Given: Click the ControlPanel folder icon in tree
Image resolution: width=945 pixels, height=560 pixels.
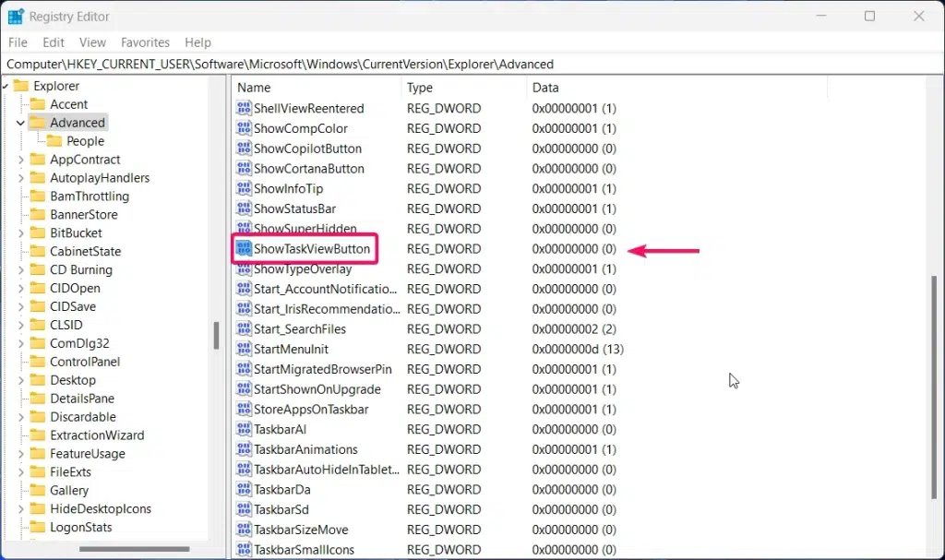Looking at the screenshot, I should 37,362.
